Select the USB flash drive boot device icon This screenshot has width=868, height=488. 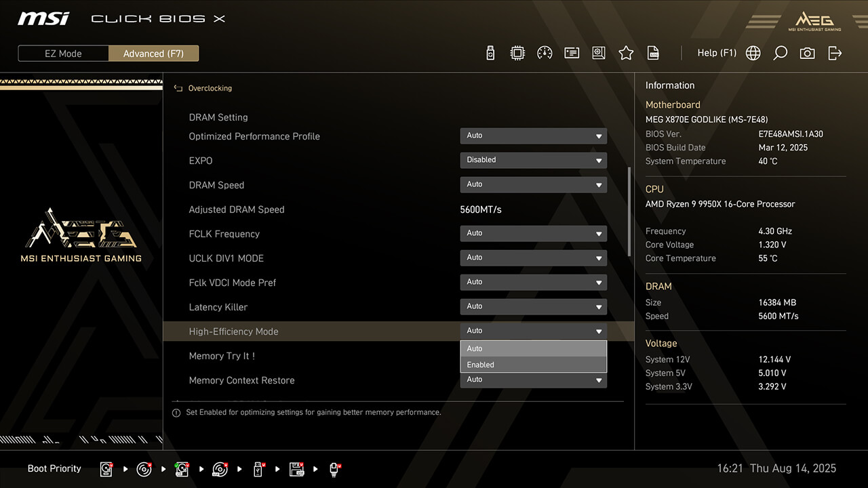point(258,469)
